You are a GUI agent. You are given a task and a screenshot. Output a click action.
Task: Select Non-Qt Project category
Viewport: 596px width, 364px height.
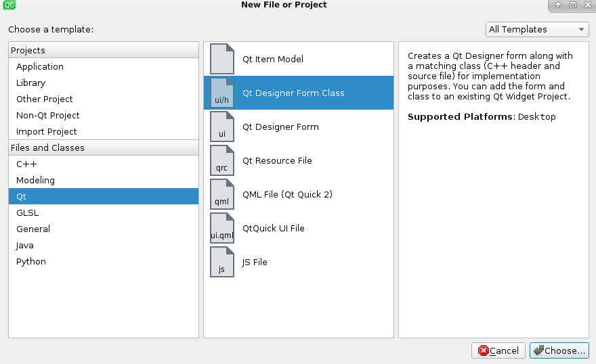point(104,116)
